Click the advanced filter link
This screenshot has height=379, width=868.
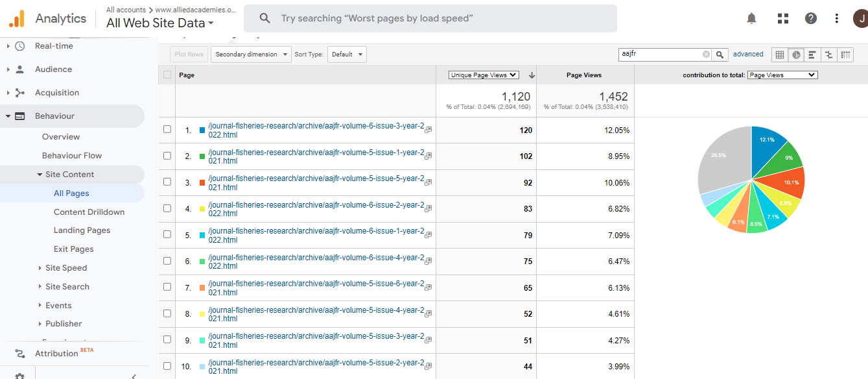[x=748, y=55]
